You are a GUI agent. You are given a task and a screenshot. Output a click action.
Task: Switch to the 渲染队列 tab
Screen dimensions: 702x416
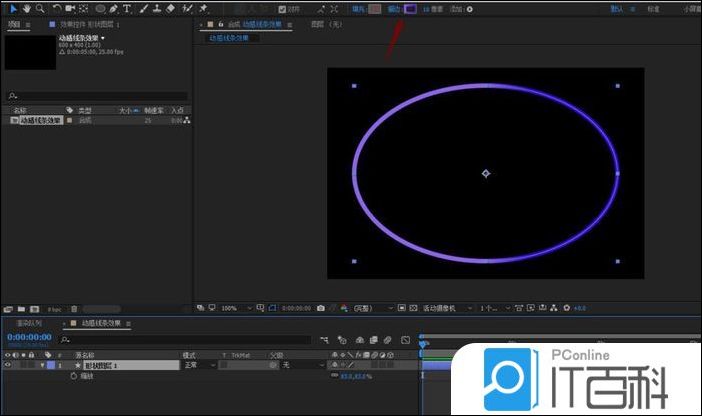[x=29, y=323]
